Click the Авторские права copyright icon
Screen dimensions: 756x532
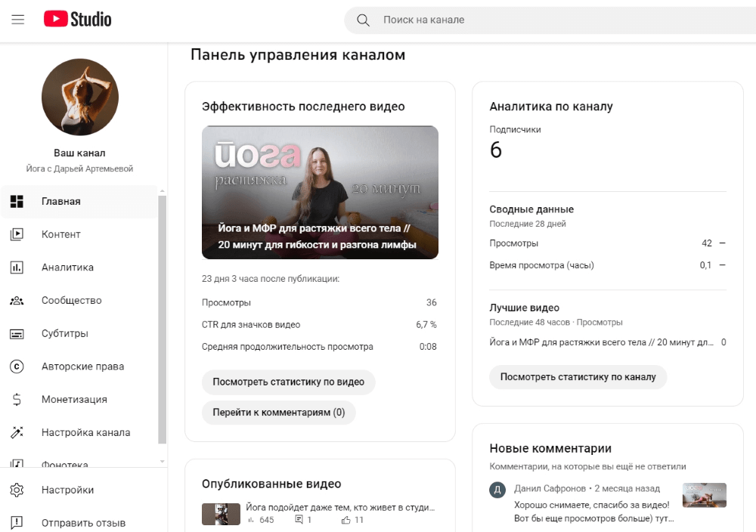tap(17, 367)
